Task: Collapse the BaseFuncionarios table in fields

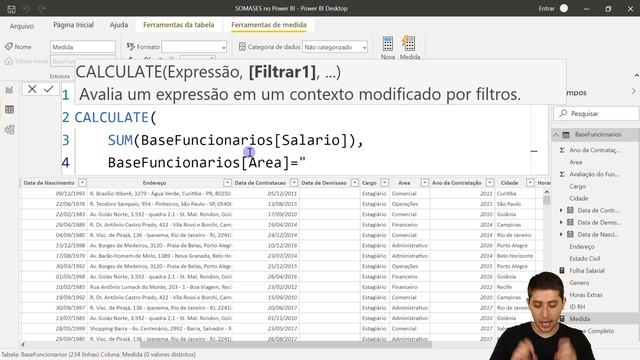Action: (x=556, y=135)
